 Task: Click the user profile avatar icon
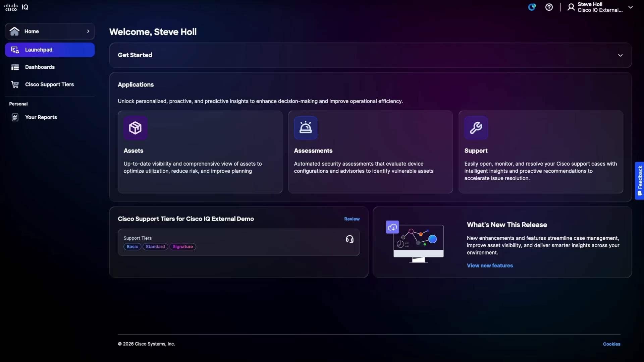coord(571,7)
